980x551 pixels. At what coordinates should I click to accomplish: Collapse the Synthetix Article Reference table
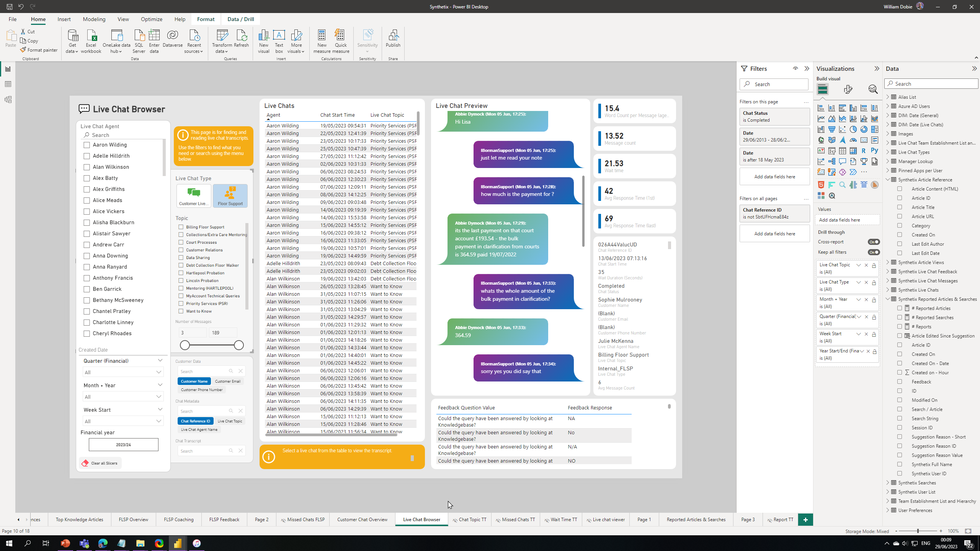(888, 180)
